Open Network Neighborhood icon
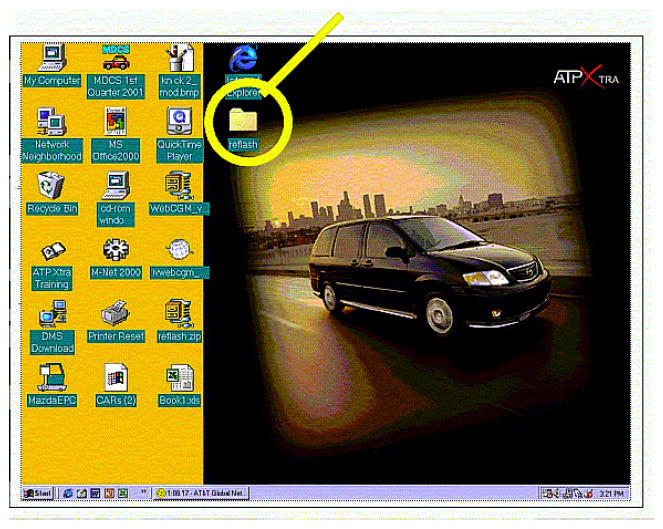 click(51, 122)
